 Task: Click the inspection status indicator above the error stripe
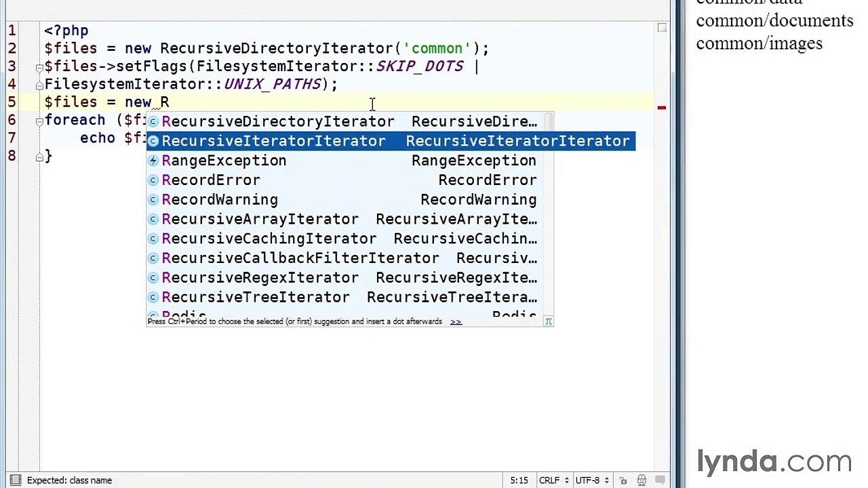[662, 28]
